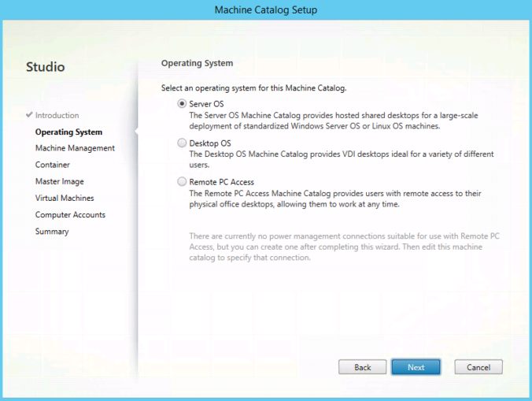Select the Server OS radio button
Viewport: 532px width, 401px height.
point(182,103)
